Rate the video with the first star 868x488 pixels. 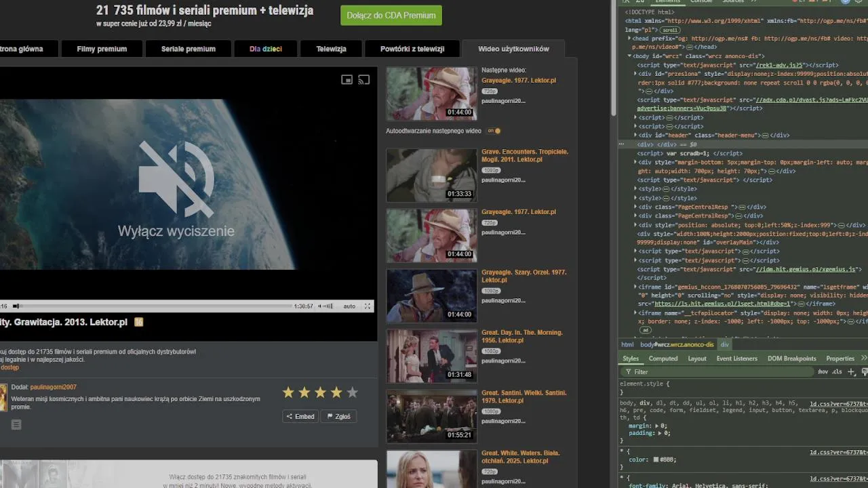click(x=288, y=392)
